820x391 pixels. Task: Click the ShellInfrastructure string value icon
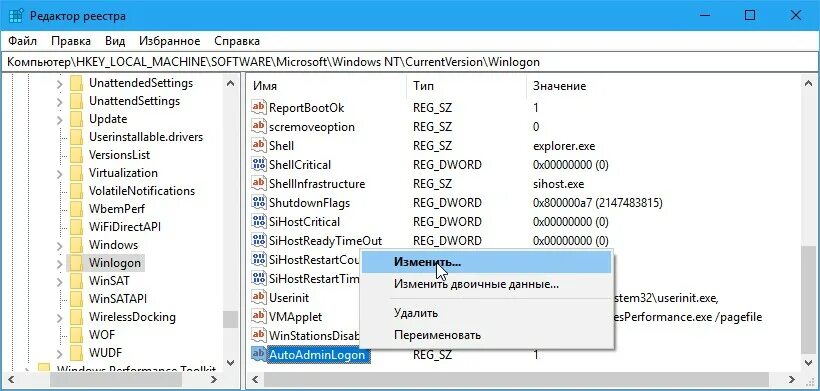point(259,183)
